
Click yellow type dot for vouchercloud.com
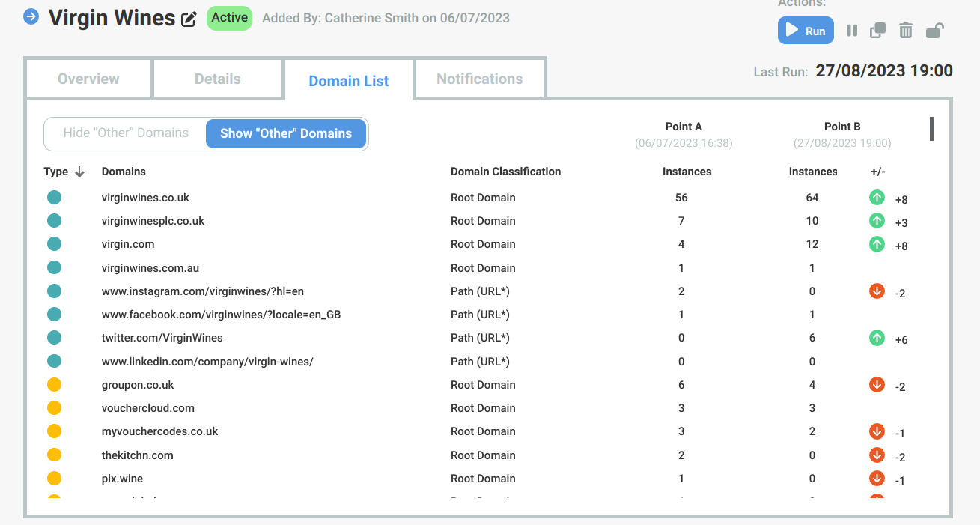pos(54,408)
